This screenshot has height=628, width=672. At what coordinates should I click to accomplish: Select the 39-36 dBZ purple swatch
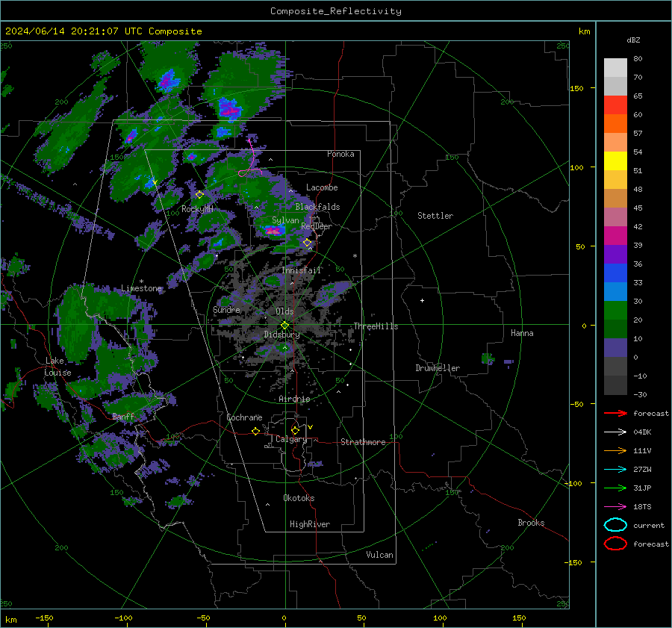click(x=615, y=255)
